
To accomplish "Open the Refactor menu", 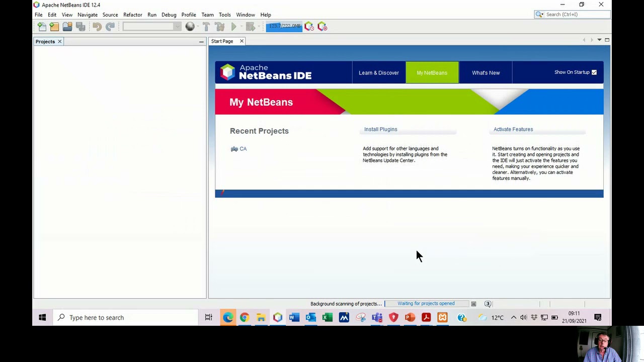I will 133,15.
